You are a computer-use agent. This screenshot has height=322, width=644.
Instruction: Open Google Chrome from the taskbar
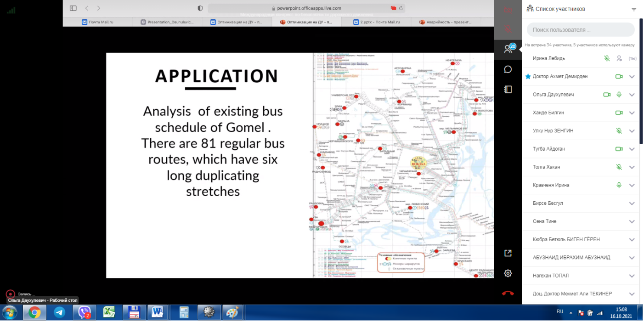[34, 313]
